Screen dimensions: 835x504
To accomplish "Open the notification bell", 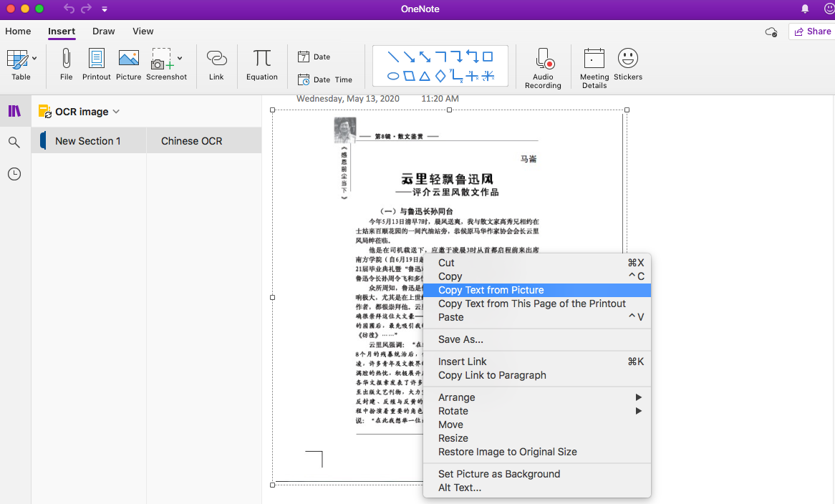I will (x=805, y=9).
